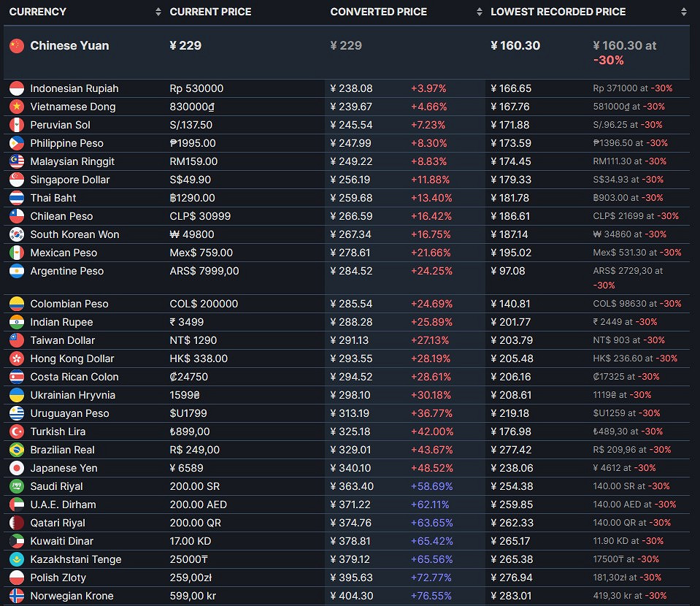Select the Turkish Lira flag icon
Image resolution: width=700 pixels, height=606 pixels.
point(17,432)
